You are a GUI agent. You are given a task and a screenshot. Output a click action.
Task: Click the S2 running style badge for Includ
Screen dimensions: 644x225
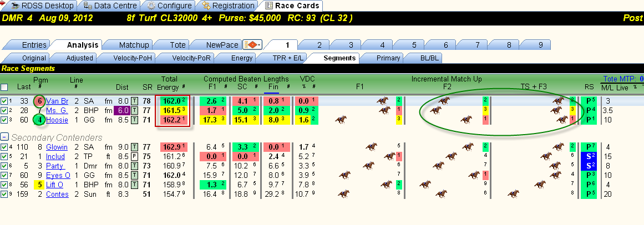(589, 156)
